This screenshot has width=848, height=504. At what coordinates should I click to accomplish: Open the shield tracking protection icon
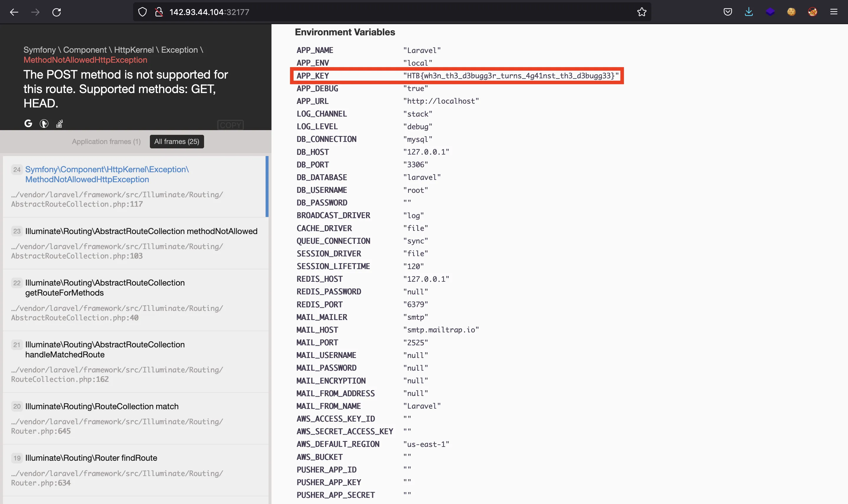coord(143,12)
